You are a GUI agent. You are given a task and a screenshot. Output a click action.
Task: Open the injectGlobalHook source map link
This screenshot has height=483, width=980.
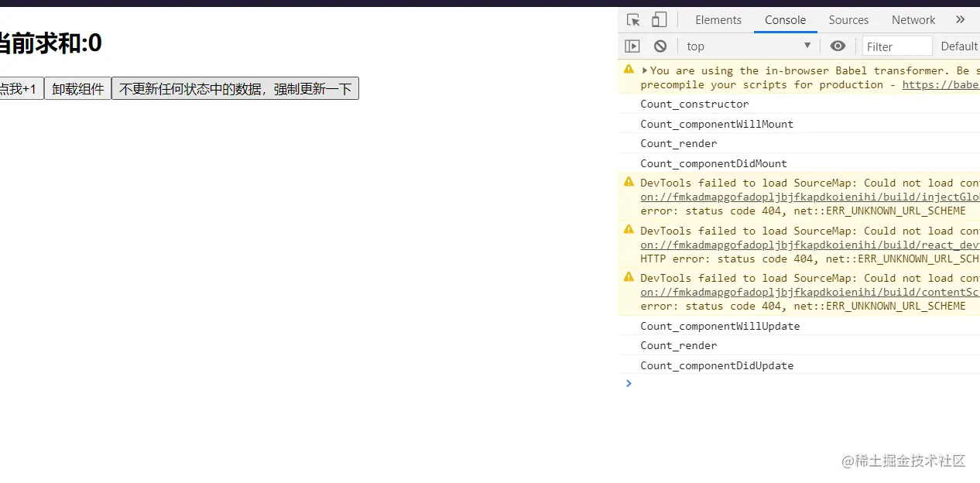coord(810,197)
